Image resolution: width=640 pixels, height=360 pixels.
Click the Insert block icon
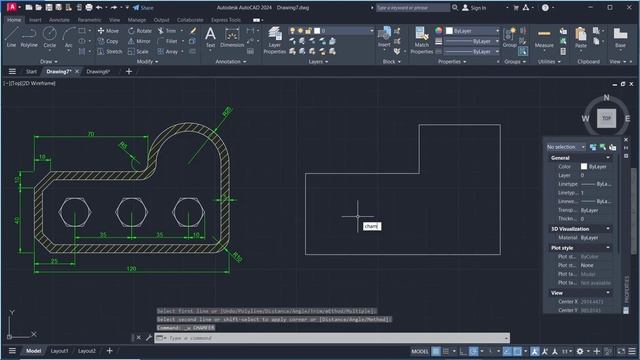point(384,37)
